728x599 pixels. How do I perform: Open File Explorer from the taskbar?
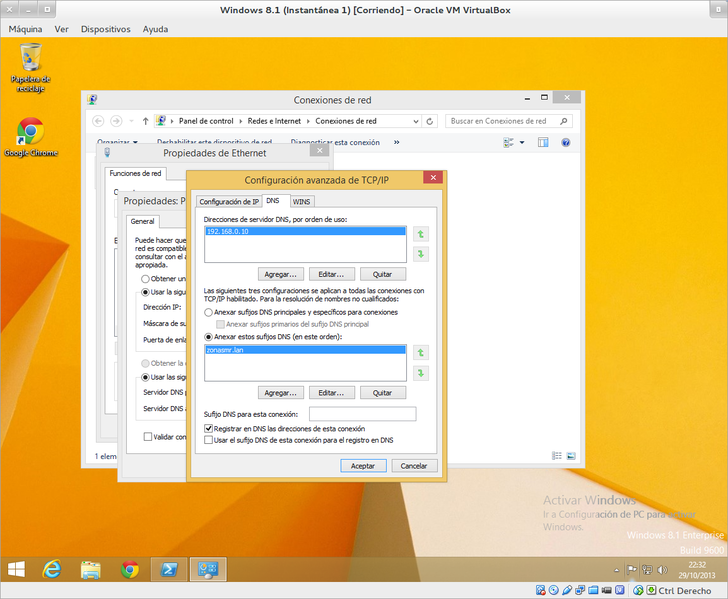point(91,570)
